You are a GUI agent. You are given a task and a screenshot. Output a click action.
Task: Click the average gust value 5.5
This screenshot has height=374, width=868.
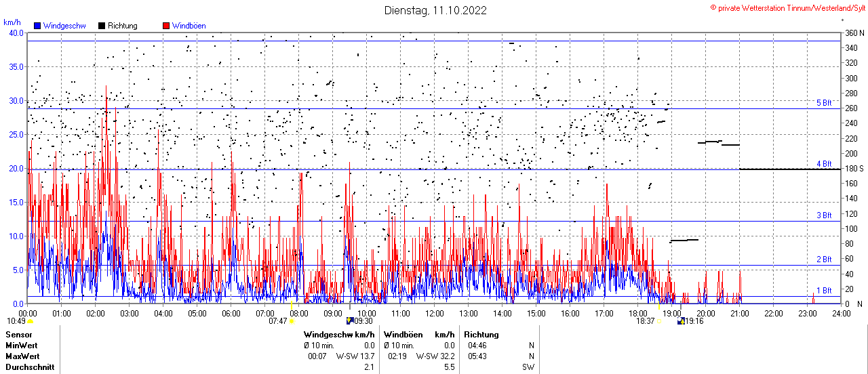click(x=449, y=367)
